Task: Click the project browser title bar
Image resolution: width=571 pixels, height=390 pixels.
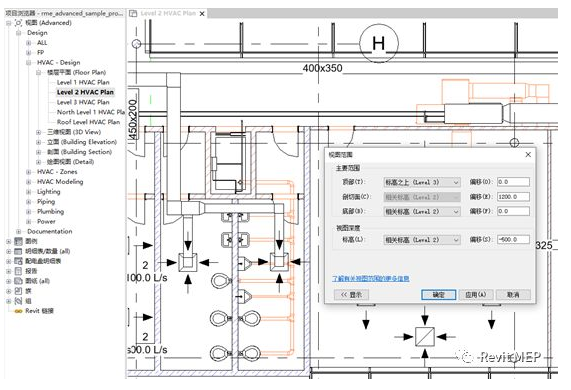Action: click(x=64, y=13)
